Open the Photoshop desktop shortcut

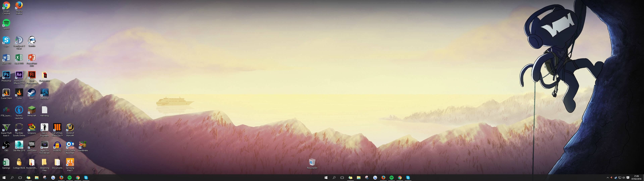(6, 75)
